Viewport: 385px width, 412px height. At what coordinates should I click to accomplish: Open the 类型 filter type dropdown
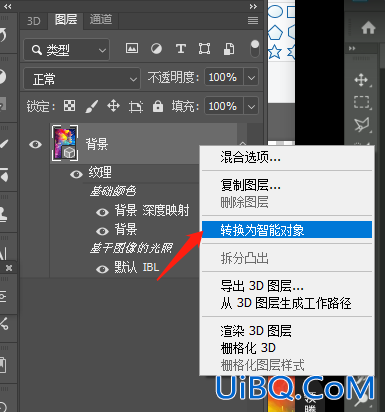pyautogui.click(x=67, y=50)
